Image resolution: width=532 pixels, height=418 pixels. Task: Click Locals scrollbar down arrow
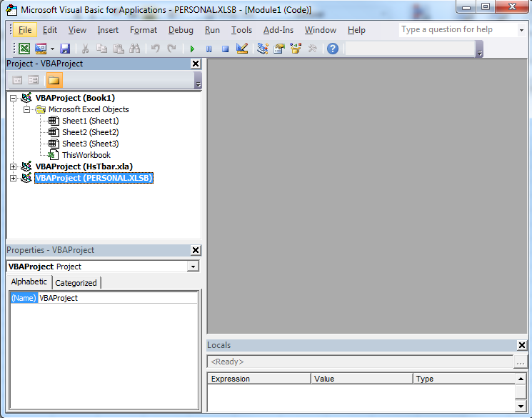521,405
